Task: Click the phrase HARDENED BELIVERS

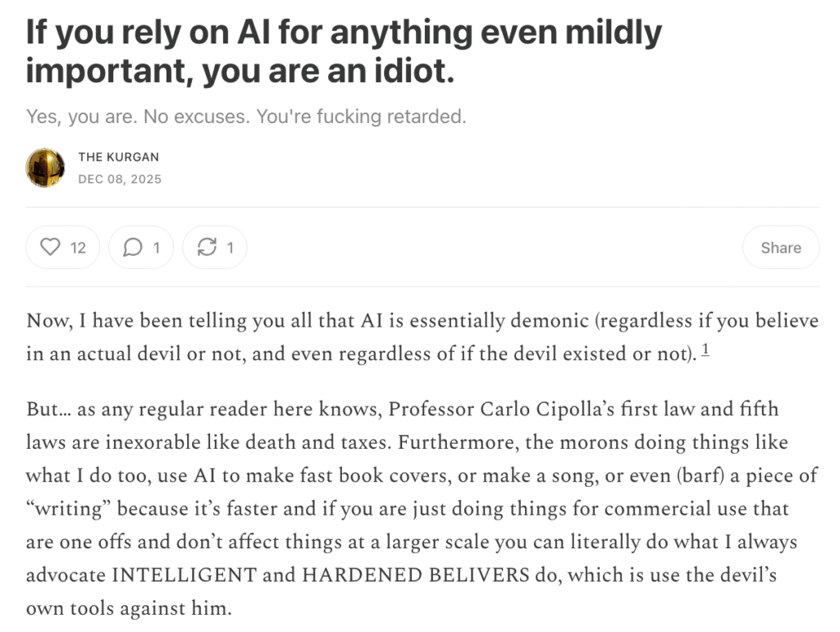Action: tap(416, 575)
